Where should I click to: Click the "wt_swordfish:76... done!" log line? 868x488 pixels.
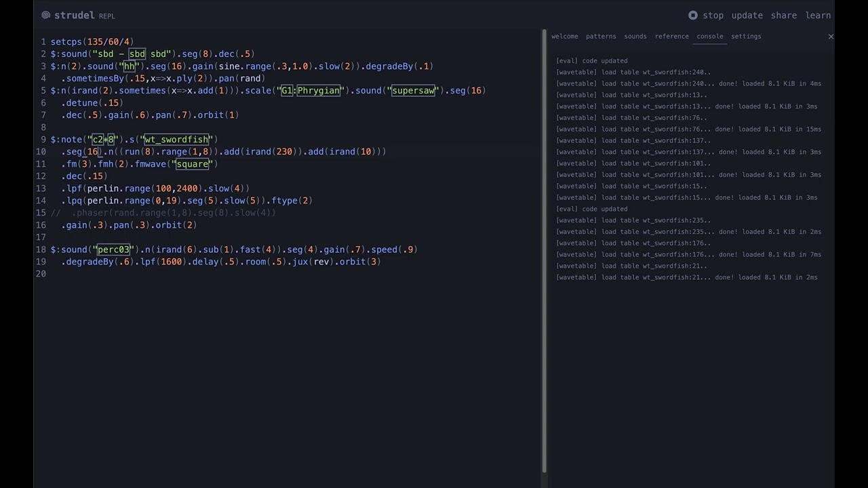pos(688,129)
